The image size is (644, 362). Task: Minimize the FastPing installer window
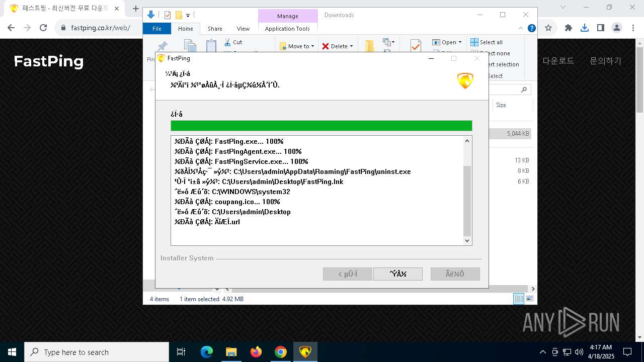pyautogui.click(x=431, y=58)
